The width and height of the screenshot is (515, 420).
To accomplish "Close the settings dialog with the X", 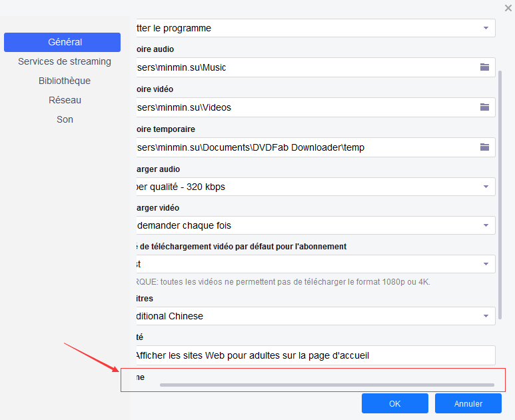I will pyautogui.click(x=508, y=7).
